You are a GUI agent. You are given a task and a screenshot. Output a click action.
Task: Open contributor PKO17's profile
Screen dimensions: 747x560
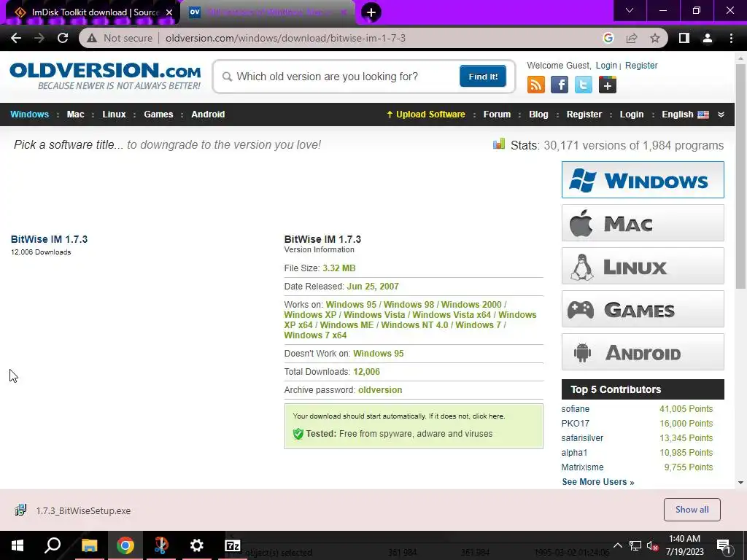pos(575,424)
